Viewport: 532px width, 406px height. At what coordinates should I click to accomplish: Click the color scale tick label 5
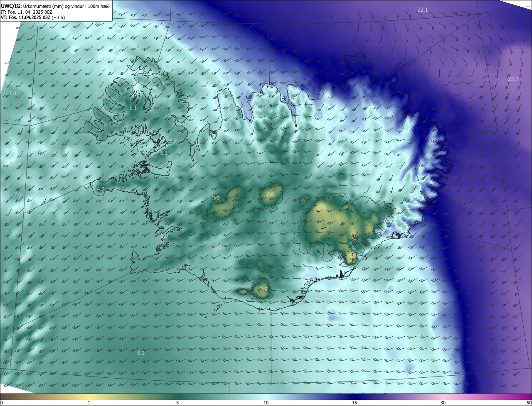tap(177, 403)
